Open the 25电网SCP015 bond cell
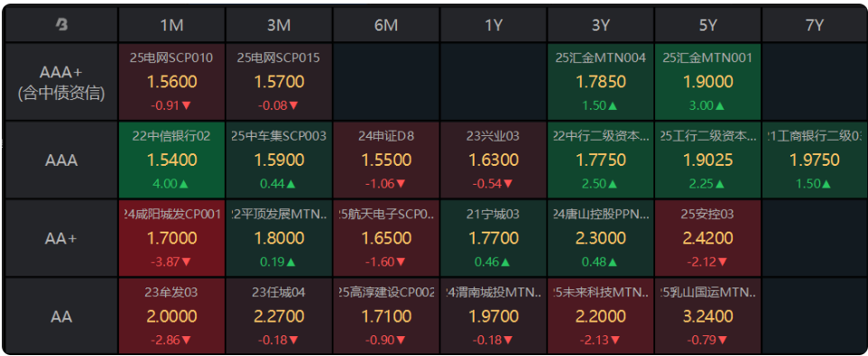This screenshot has width=868, height=356. pos(279,82)
